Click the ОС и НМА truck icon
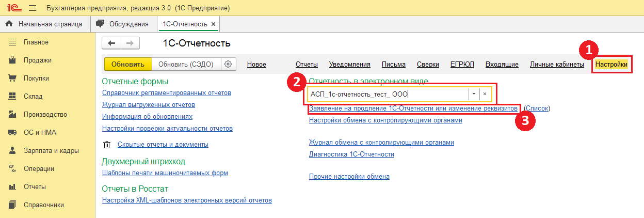 tap(12, 132)
